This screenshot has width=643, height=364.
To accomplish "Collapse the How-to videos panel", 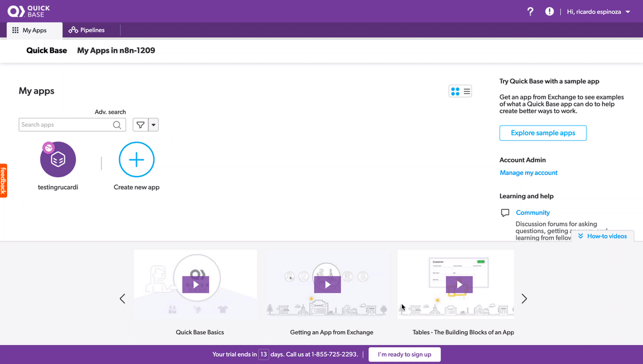I will click(603, 236).
